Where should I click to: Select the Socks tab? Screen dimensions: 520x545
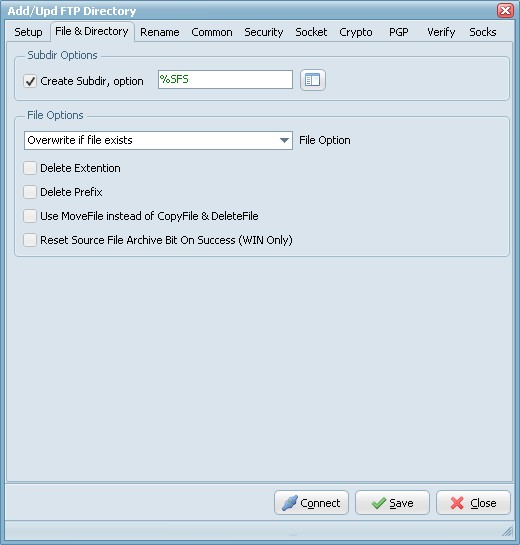click(x=482, y=32)
